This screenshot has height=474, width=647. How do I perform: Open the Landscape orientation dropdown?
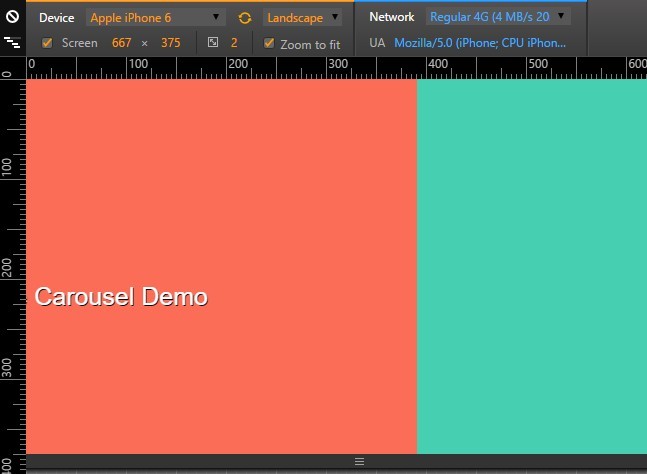click(302, 18)
